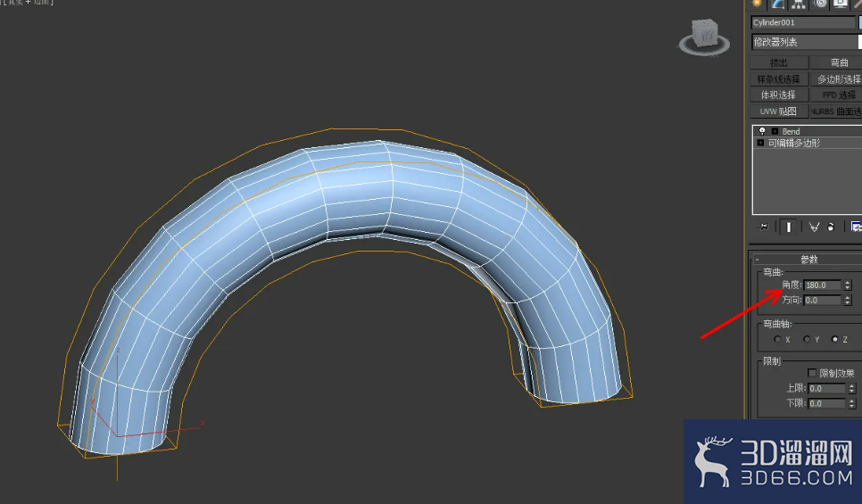Collapse the 参数 rollout header
Screen dimensions: 862x504
(x=807, y=259)
